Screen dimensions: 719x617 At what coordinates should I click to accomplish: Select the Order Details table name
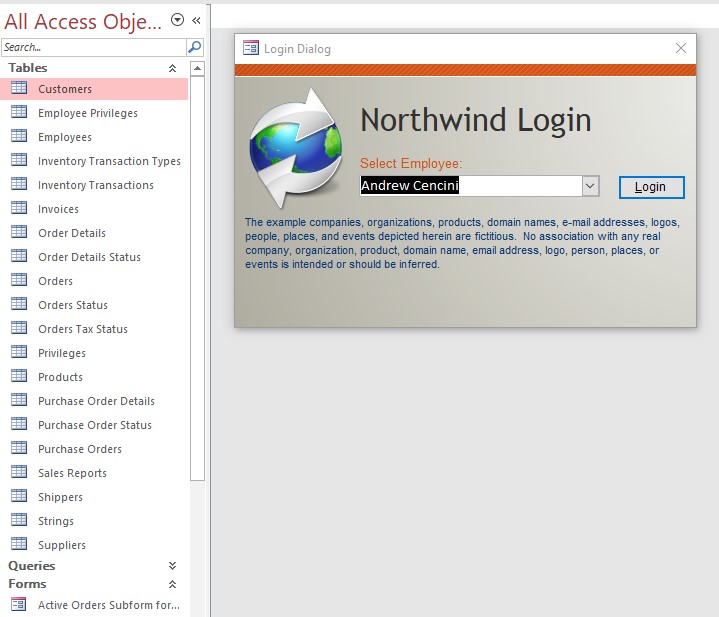tap(72, 233)
